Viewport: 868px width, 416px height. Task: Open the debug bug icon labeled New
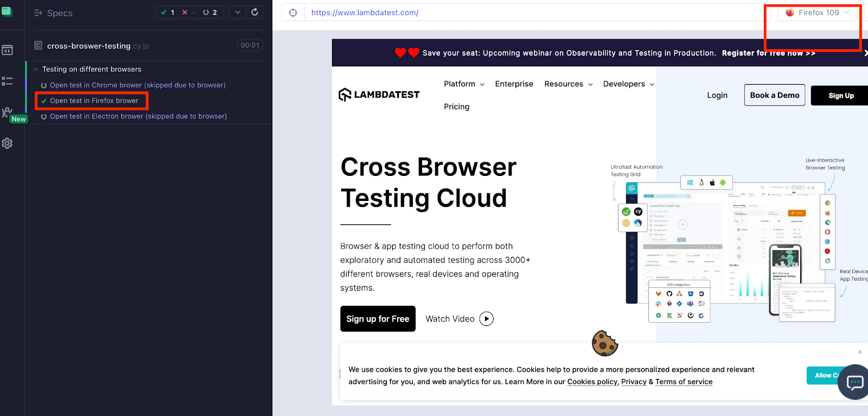pyautogui.click(x=7, y=112)
